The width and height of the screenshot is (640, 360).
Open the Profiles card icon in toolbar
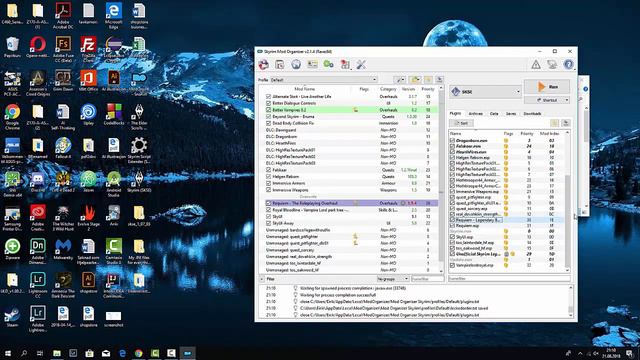(312, 64)
